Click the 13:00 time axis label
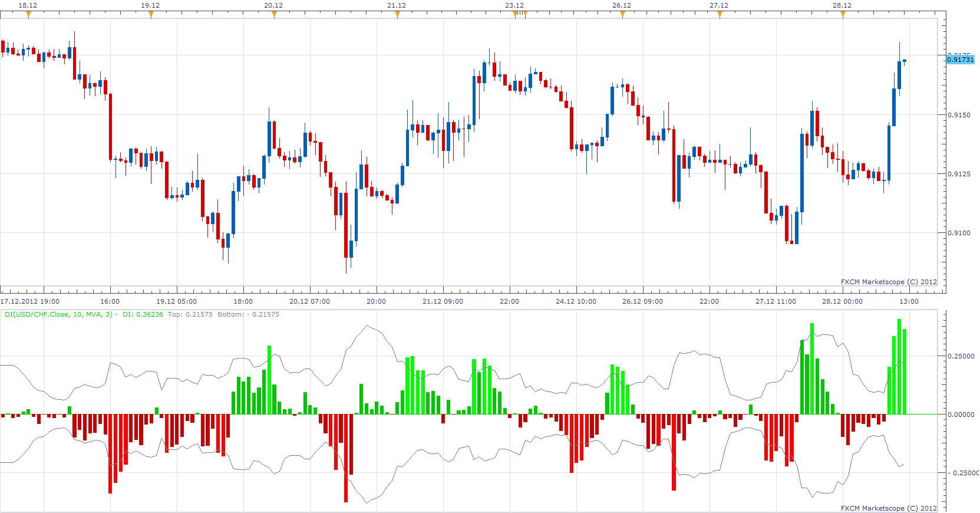This screenshot has height=513, width=980. click(x=909, y=301)
